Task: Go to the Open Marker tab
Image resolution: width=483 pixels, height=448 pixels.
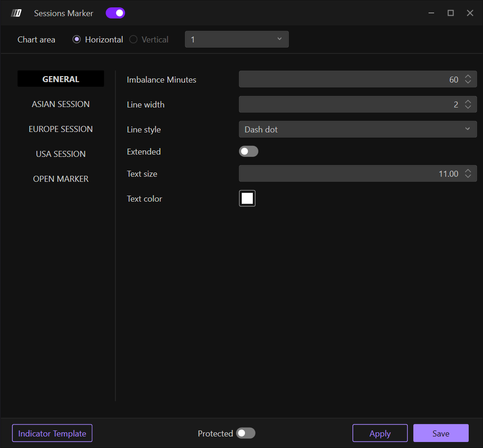Action: point(61,179)
